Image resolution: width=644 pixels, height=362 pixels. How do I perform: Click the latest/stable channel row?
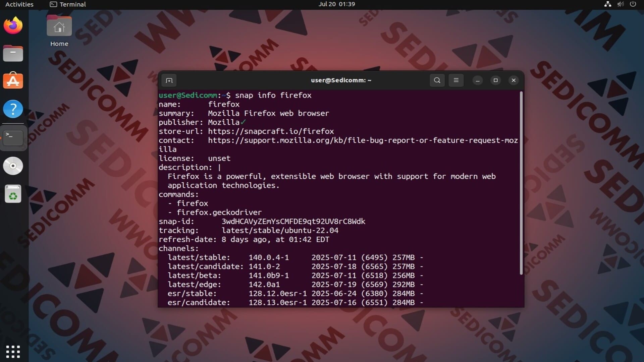point(296,258)
